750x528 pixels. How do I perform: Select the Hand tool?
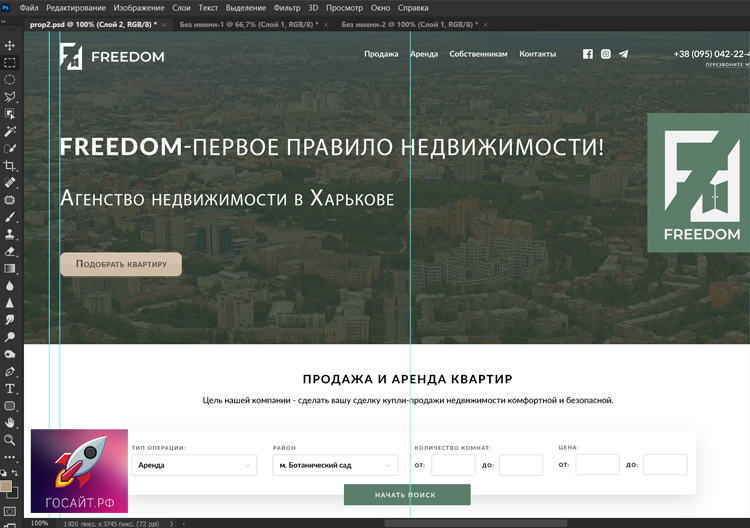pyautogui.click(x=10, y=423)
